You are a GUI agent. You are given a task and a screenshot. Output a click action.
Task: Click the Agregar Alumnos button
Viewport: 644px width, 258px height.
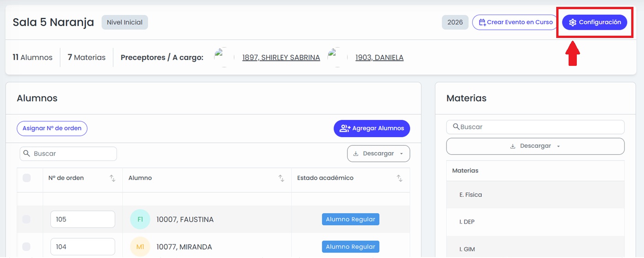click(x=372, y=129)
